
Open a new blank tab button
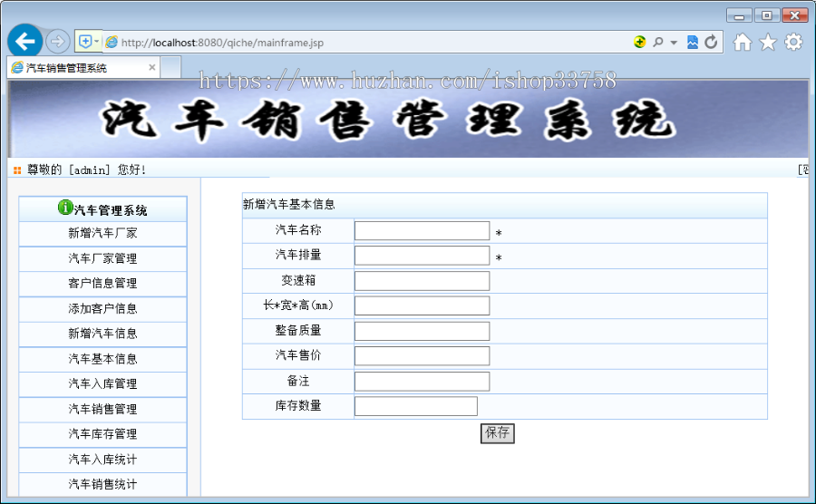[170, 68]
